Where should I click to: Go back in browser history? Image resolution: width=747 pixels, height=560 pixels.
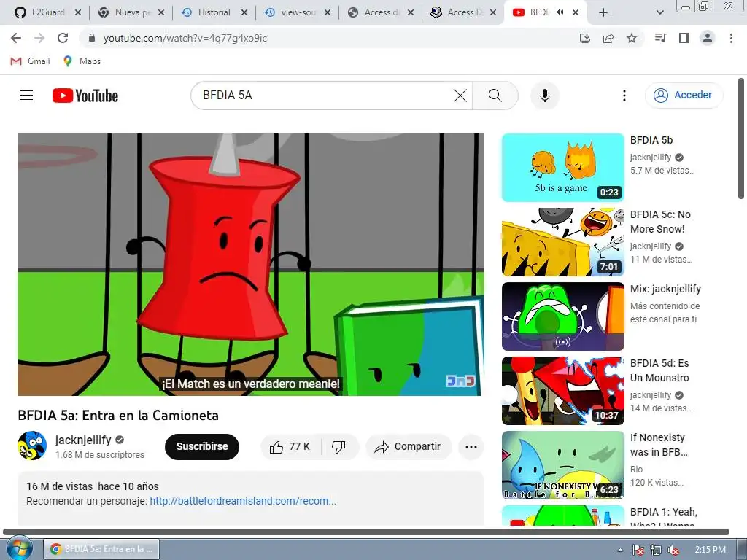pos(16,38)
